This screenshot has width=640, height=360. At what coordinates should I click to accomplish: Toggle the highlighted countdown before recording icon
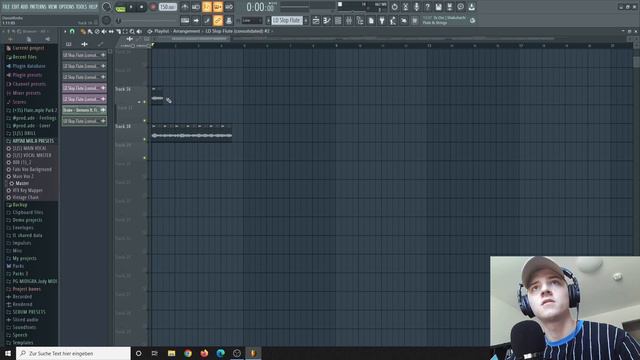(207, 7)
